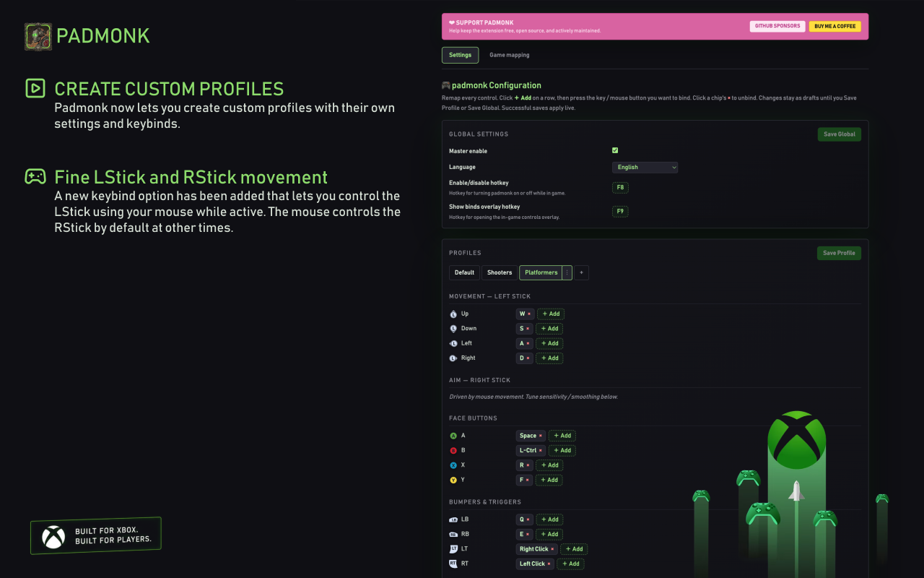
Task: Save the global settings
Action: 840,134
